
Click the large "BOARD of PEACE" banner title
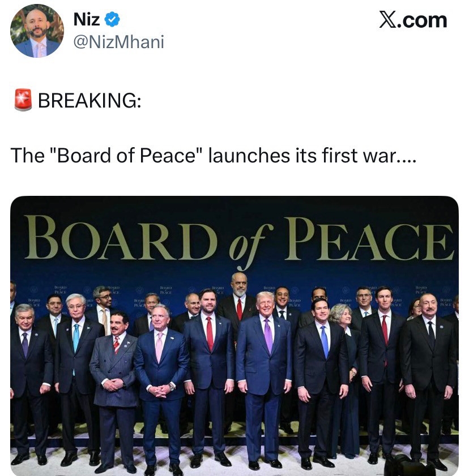[238, 238]
